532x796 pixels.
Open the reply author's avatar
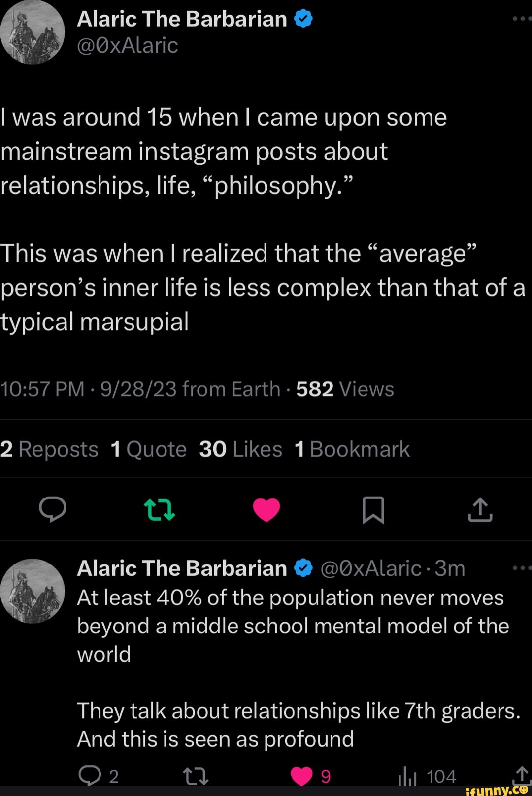(x=33, y=591)
